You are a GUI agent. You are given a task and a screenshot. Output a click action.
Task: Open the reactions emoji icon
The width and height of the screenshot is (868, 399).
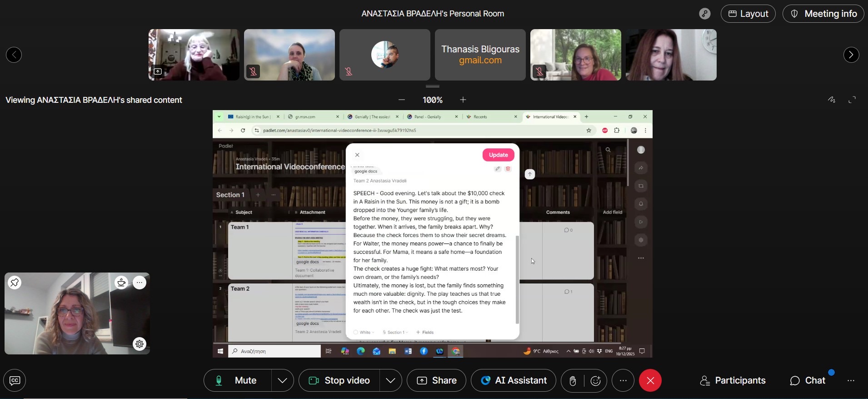(x=596, y=381)
